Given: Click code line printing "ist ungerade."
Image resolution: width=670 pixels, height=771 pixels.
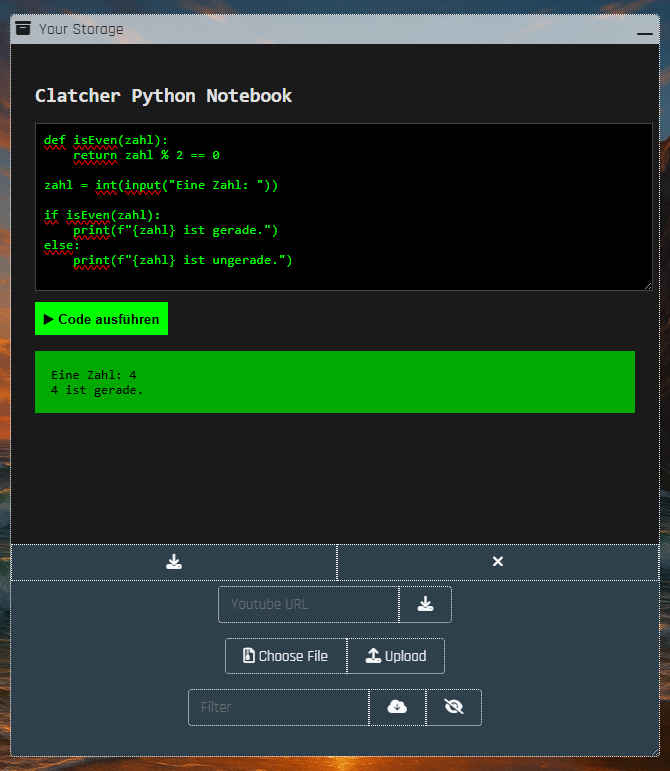Looking at the screenshot, I should pyautogui.click(x=183, y=260).
